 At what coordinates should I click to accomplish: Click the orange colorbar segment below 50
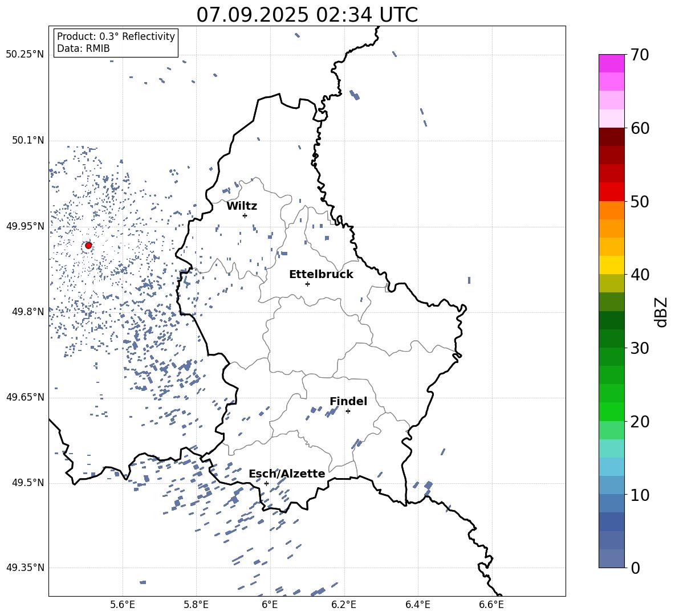click(612, 210)
